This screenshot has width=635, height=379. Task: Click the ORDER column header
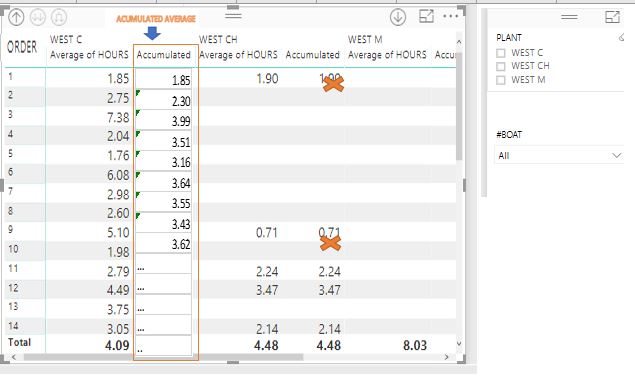pyautogui.click(x=22, y=47)
